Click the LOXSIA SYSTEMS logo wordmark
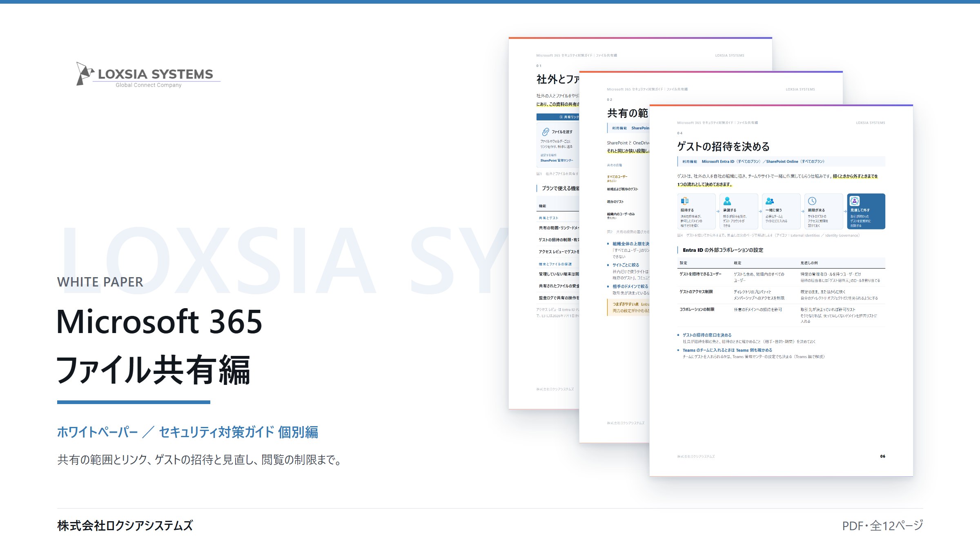This screenshot has height=551, width=980. 155,74
